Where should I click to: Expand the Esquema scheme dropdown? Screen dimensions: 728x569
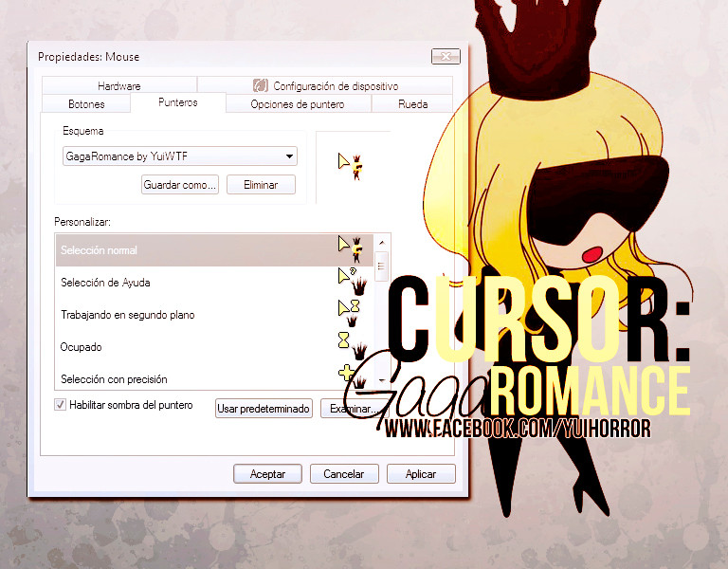point(180,156)
